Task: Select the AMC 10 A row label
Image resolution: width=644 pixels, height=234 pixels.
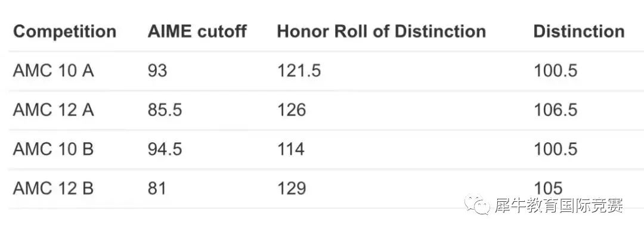Action: tap(54, 71)
